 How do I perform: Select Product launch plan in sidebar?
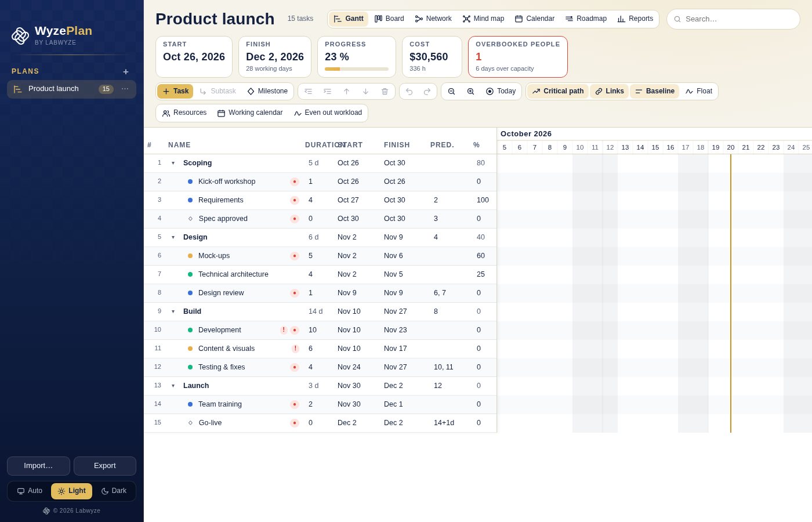click(x=71, y=89)
